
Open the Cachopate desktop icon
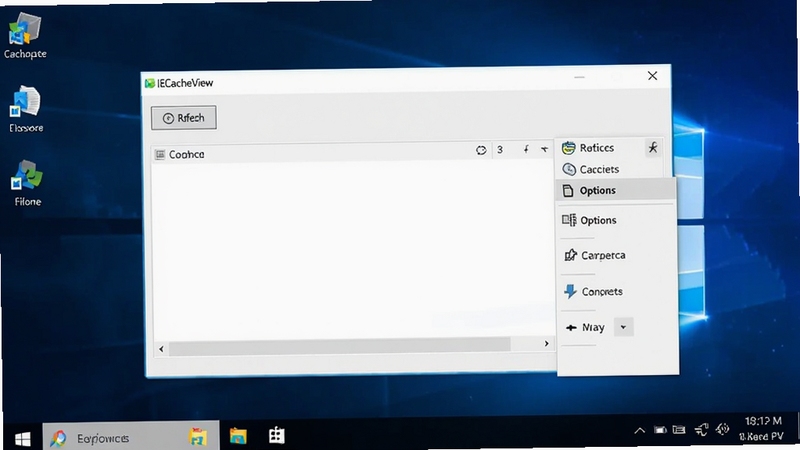(x=24, y=36)
